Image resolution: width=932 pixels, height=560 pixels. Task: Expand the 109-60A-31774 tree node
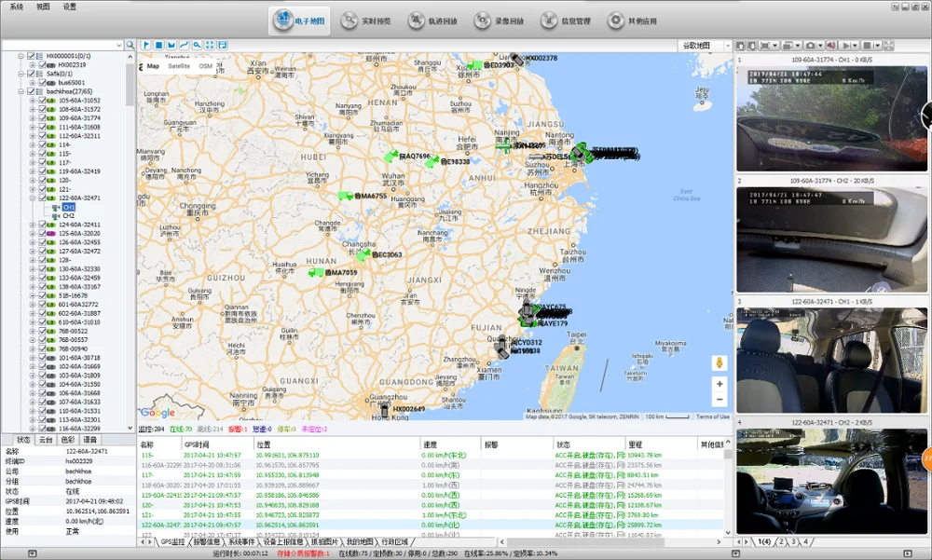click(32, 118)
